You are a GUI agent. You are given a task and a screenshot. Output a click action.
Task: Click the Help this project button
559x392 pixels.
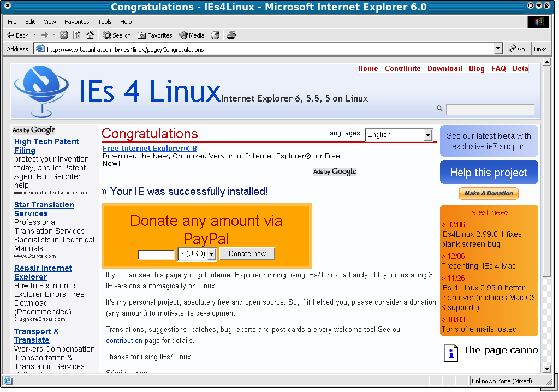coord(489,173)
